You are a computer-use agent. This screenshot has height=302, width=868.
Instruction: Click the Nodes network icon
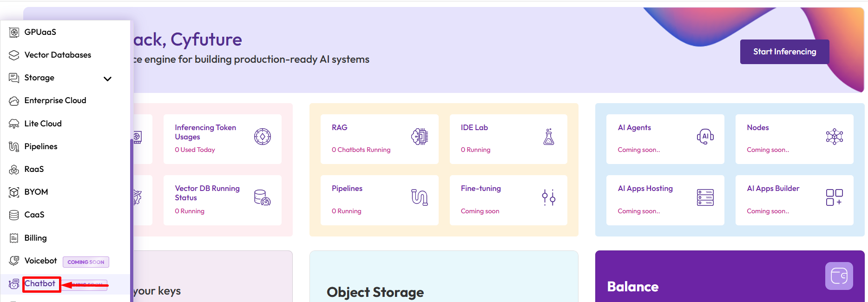(834, 137)
